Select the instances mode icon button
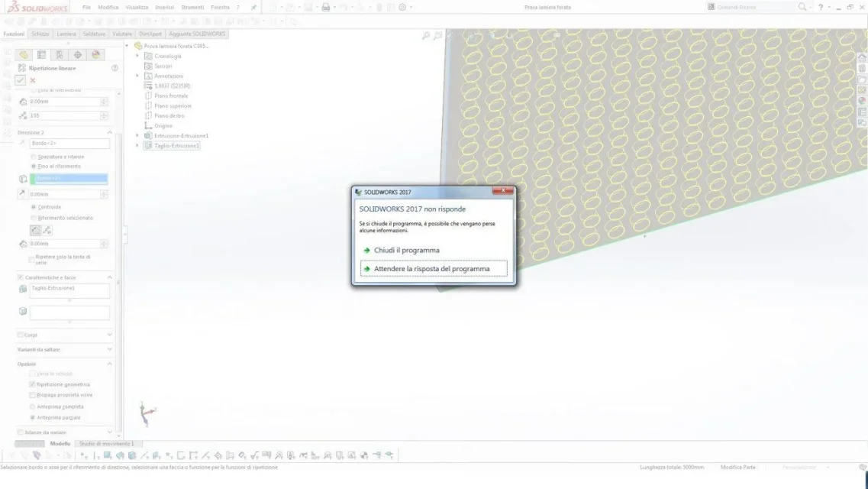 [47, 231]
